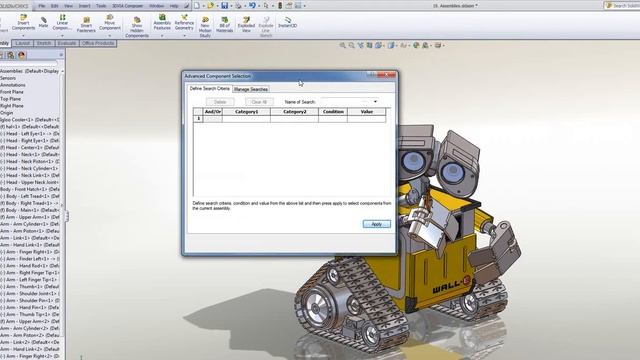This screenshot has width=640, height=360.
Task: Click the Clear All button in the dialog
Action: [259, 102]
